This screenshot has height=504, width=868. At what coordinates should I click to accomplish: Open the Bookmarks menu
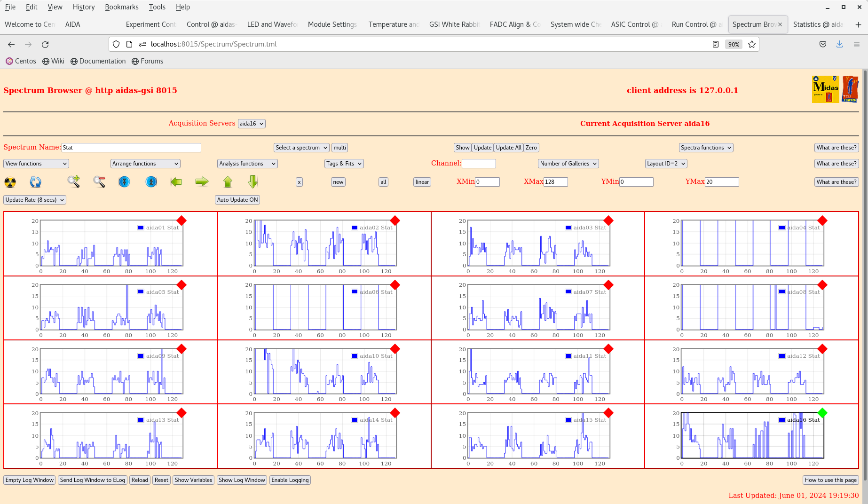point(121,7)
